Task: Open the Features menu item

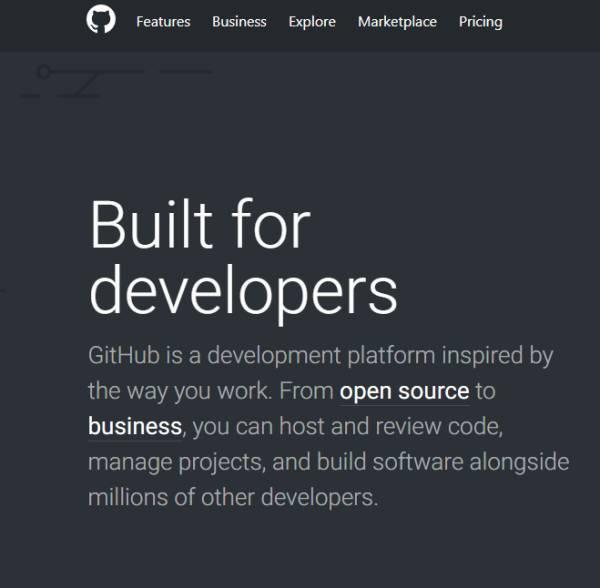Action: click(x=163, y=22)
